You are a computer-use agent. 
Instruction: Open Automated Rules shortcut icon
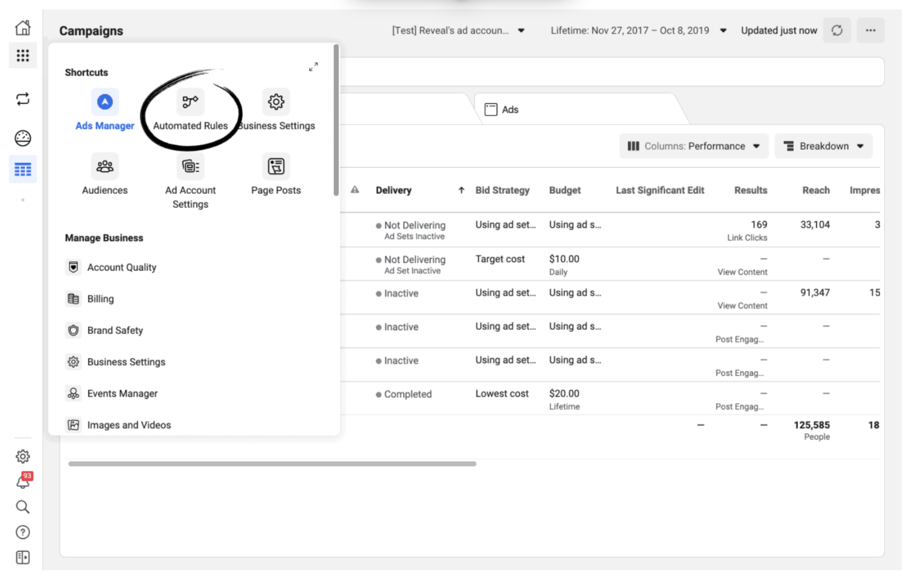coord(190,101)
